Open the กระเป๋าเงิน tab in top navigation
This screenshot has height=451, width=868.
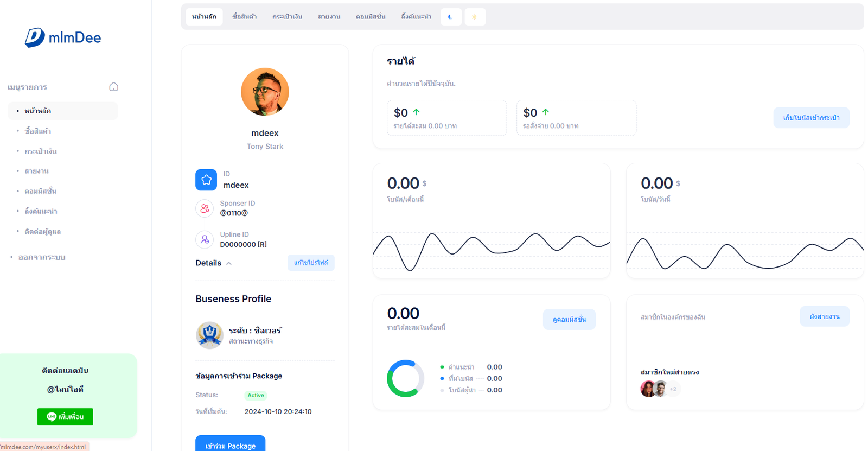pos(287,17)
